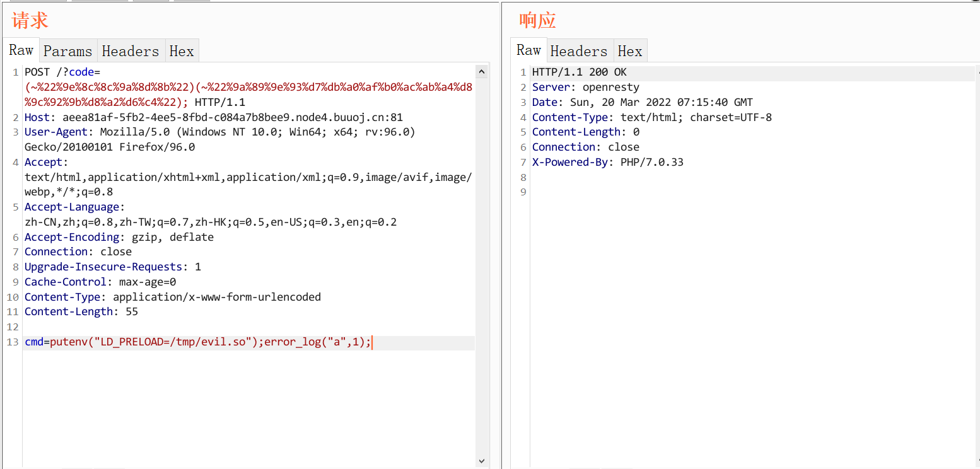Click the Content-Length: 55 line
The image size is (980, 469).
pos(81,311)
